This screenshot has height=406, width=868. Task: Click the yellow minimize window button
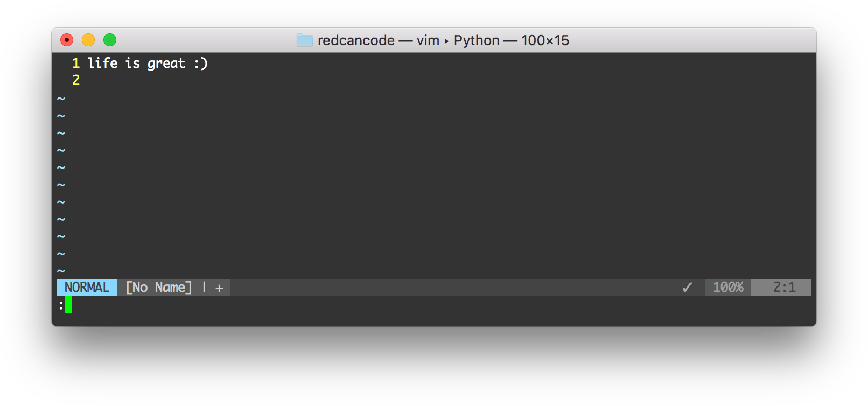[88, 40]
